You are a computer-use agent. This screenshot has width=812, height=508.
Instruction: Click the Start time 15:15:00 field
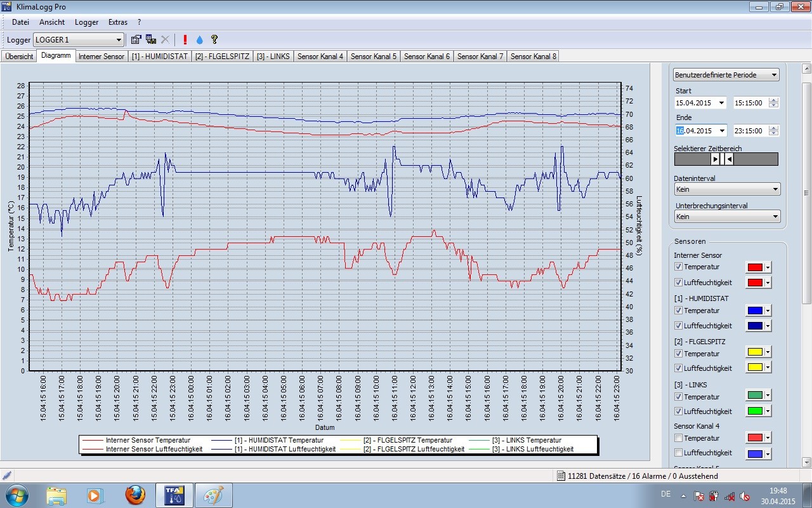click(750, 103)
